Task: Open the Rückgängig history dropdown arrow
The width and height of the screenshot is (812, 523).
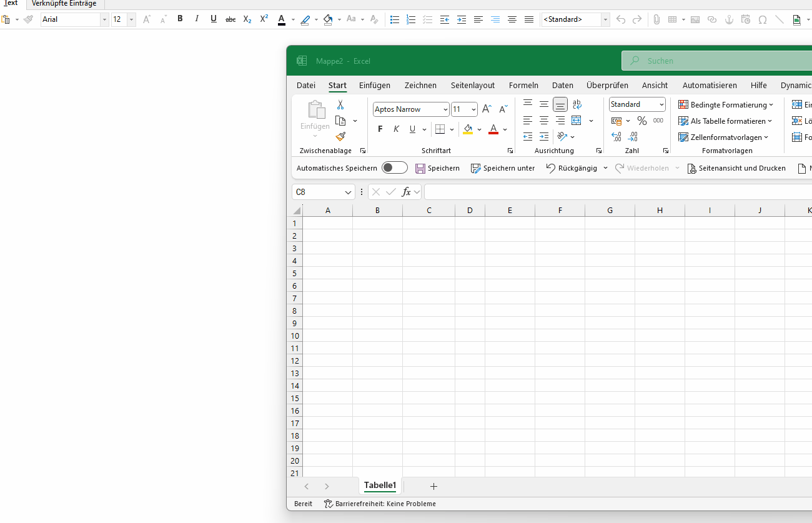Action: coord(606,168)
